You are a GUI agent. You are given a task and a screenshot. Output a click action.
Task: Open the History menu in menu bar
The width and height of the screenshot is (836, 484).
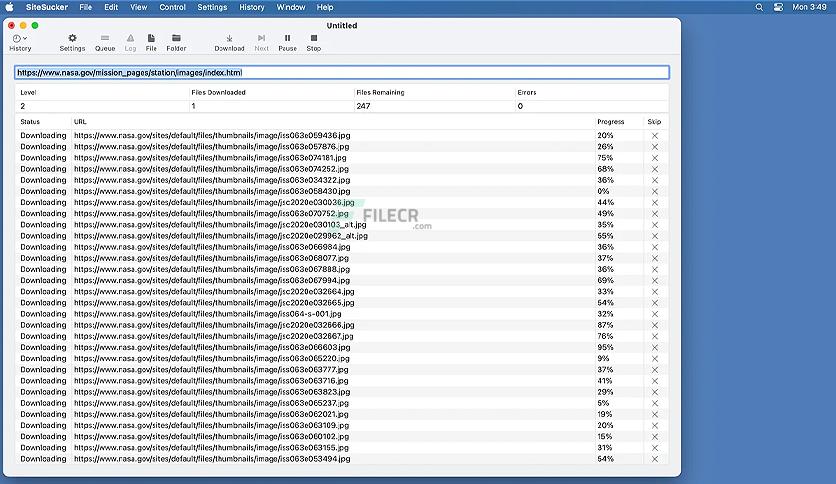252,7
